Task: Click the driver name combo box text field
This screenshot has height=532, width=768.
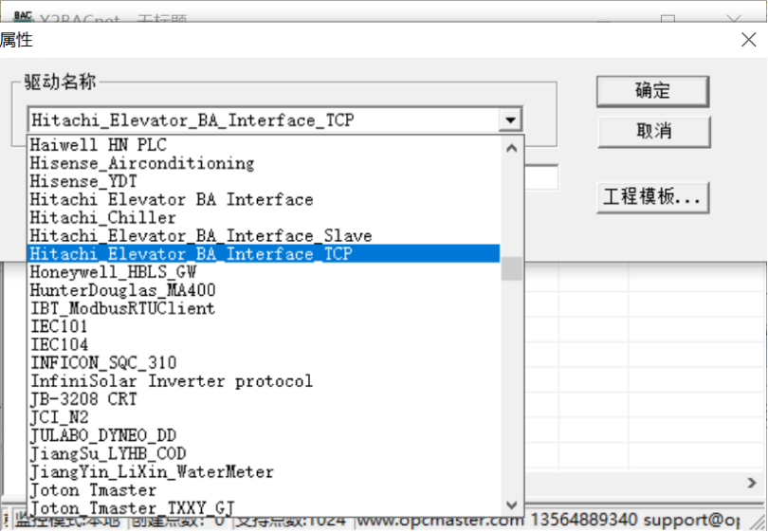Action: [264, 120]
